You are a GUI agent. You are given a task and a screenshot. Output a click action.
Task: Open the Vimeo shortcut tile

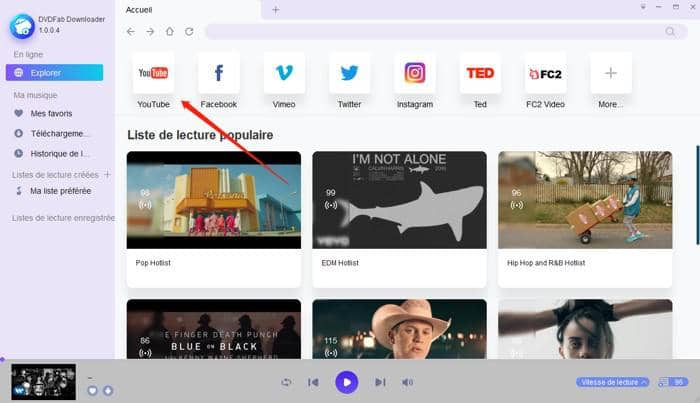pos(284,73)
